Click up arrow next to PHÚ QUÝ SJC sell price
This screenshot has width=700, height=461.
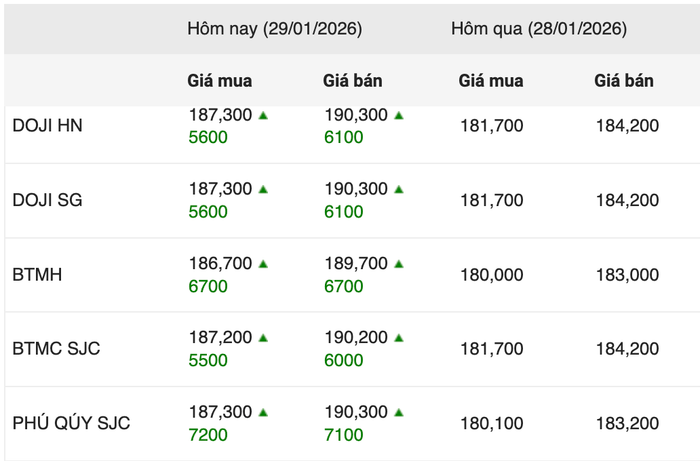point(399,412)
